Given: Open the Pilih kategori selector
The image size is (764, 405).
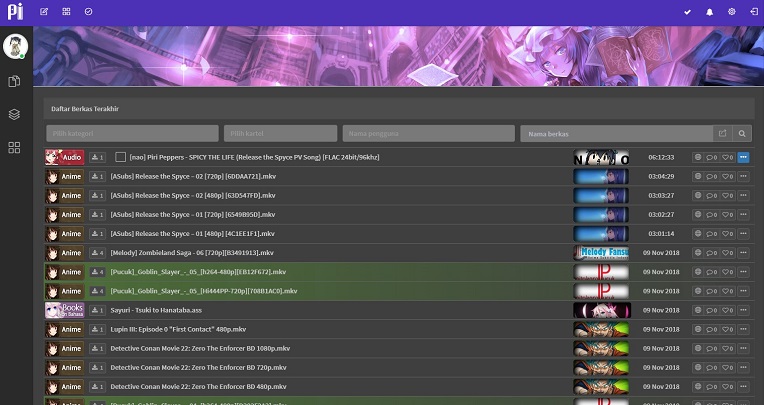Looking at the screenshot, I should pos(133,134).
